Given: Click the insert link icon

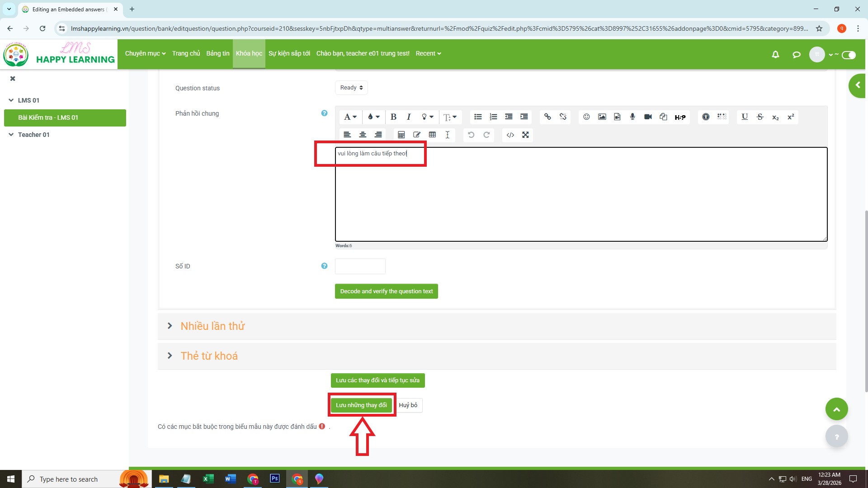Looking at the screenshot, I should [547, 117].
